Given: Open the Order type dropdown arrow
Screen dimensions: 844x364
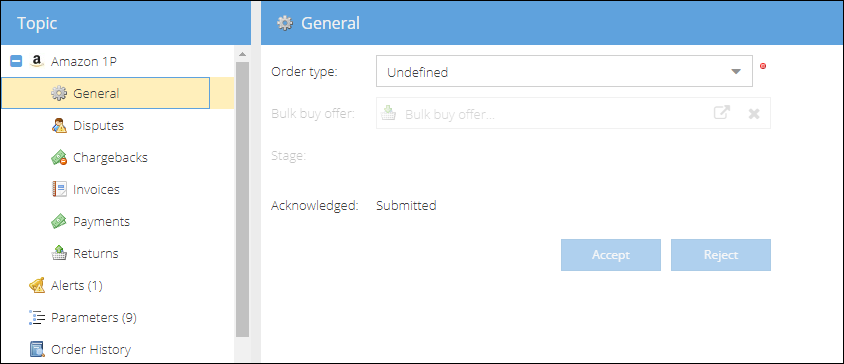Looking at the screenshot, I should coord(736,72).
